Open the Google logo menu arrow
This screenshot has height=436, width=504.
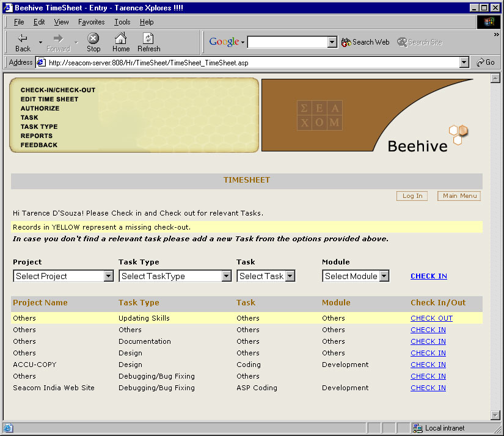point(243,42)
